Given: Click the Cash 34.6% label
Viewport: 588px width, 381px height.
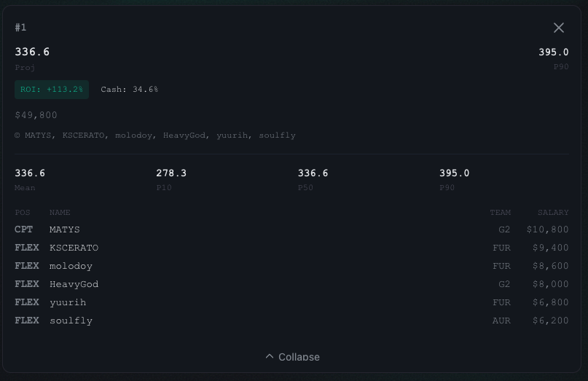Looking at the screenshot, I should point(129,90).
